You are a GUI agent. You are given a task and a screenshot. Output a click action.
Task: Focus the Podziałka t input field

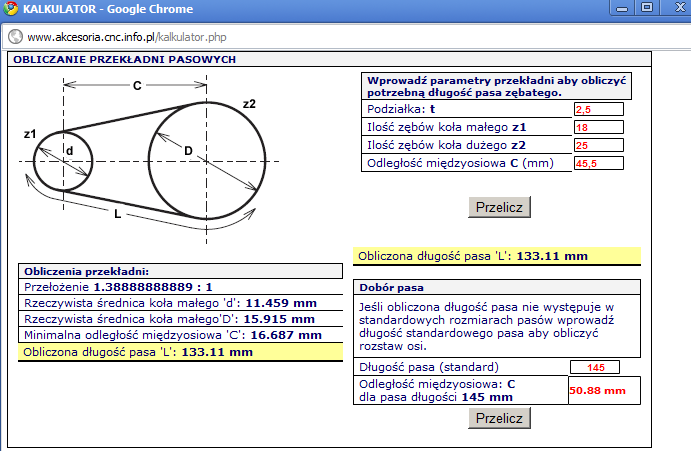pyautogui.click(x=598, y=109)
